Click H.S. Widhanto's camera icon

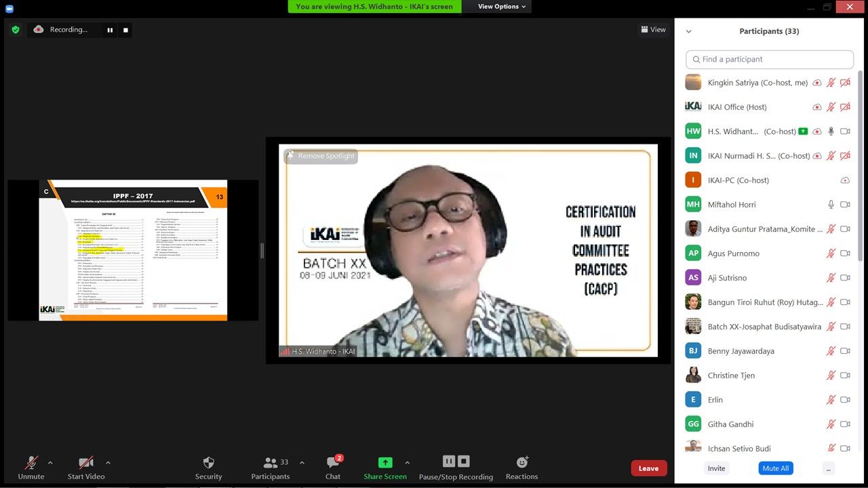pos(845,131)
